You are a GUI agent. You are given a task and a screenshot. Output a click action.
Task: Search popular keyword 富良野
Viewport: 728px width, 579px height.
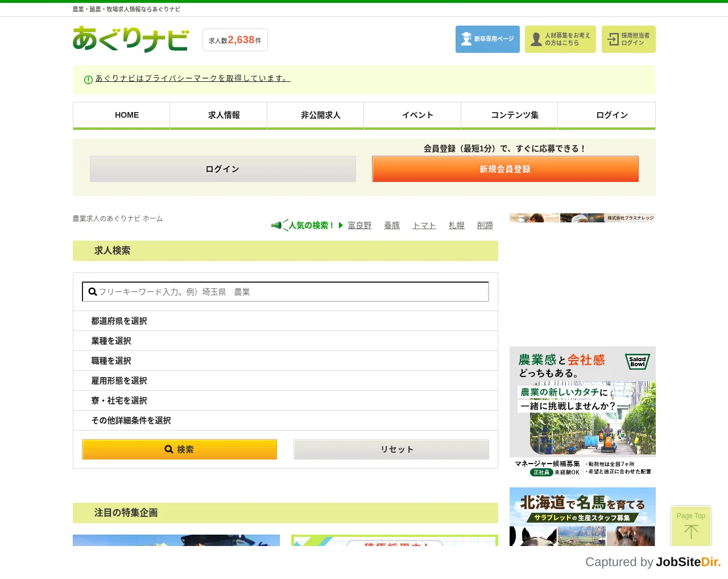[x=359, y=225]
